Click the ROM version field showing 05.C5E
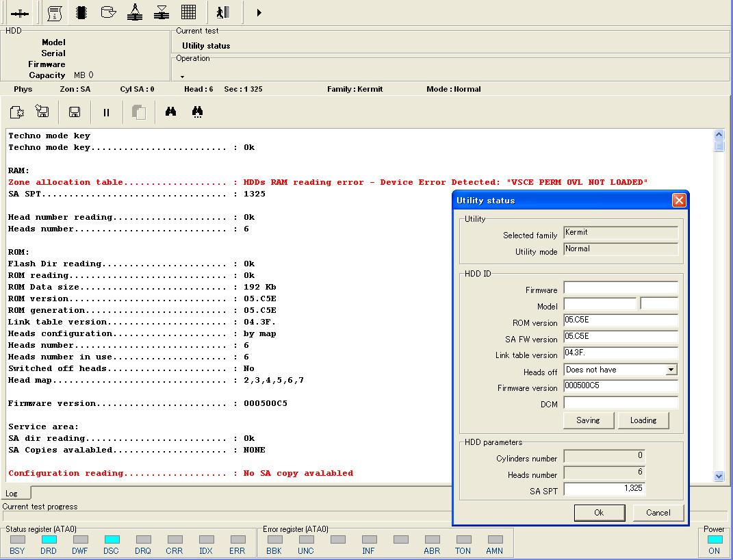 pyautogui.click(x=621, y=320)
